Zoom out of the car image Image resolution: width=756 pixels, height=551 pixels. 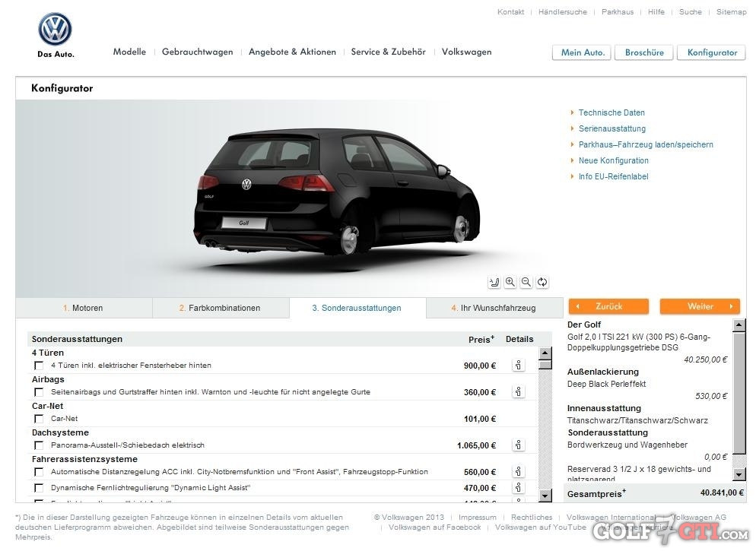pos(526,282)
